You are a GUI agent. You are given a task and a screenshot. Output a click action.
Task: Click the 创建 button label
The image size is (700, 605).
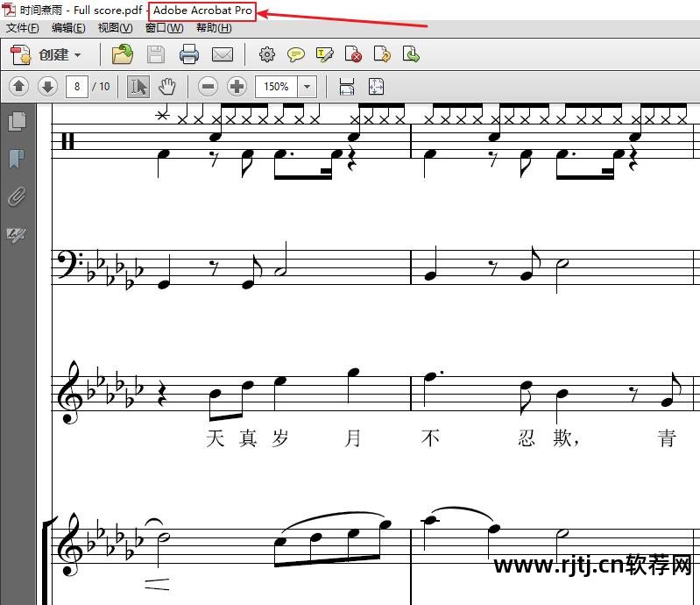pos(53,54)
